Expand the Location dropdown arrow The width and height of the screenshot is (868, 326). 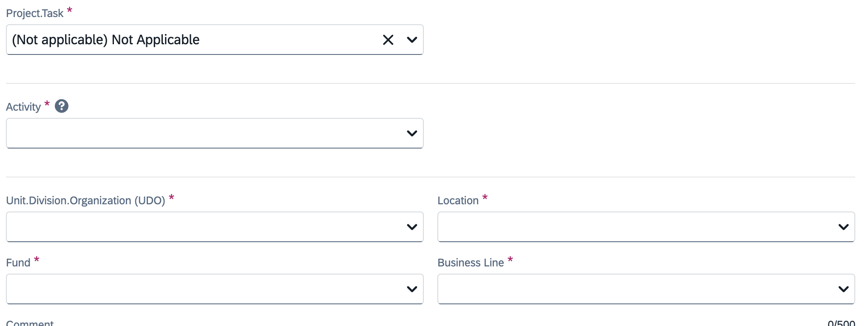coord(843,227)
